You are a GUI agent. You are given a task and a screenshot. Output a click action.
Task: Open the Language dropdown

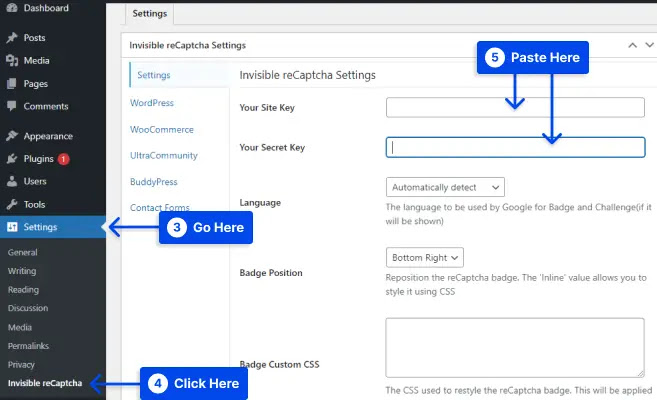click(x=445, y=187)
